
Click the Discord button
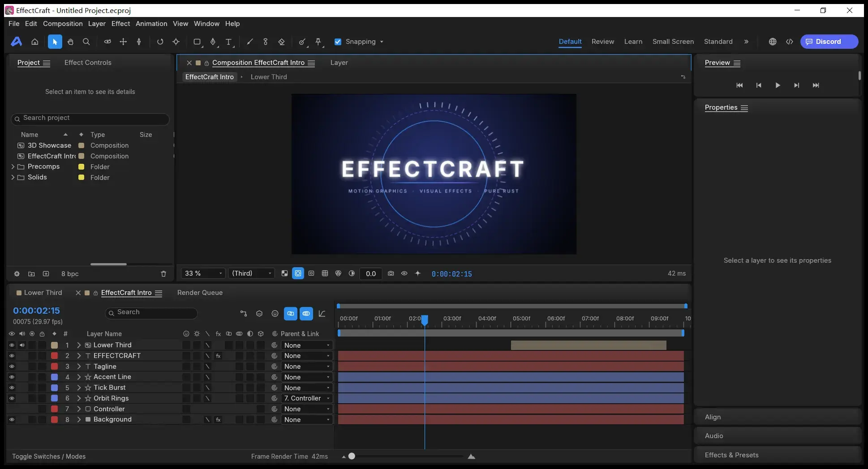(x=829, y=42)
